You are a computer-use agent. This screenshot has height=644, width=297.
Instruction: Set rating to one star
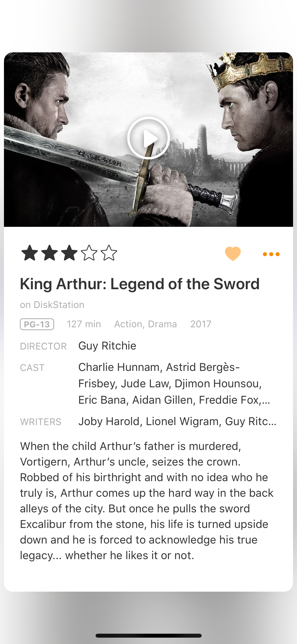coord(30,253)
